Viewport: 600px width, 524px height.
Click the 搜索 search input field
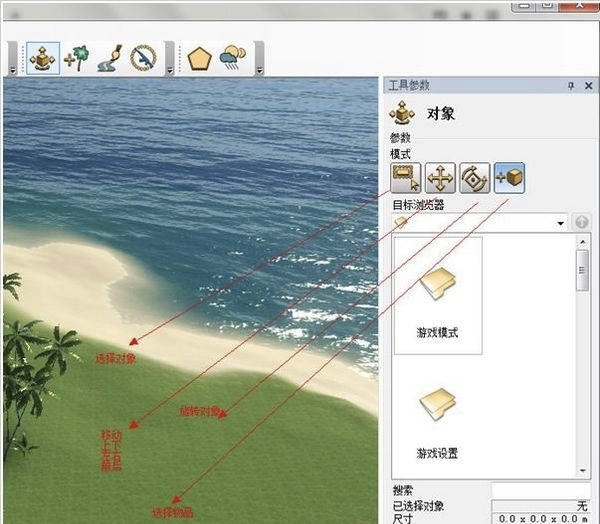coord(541,490)
